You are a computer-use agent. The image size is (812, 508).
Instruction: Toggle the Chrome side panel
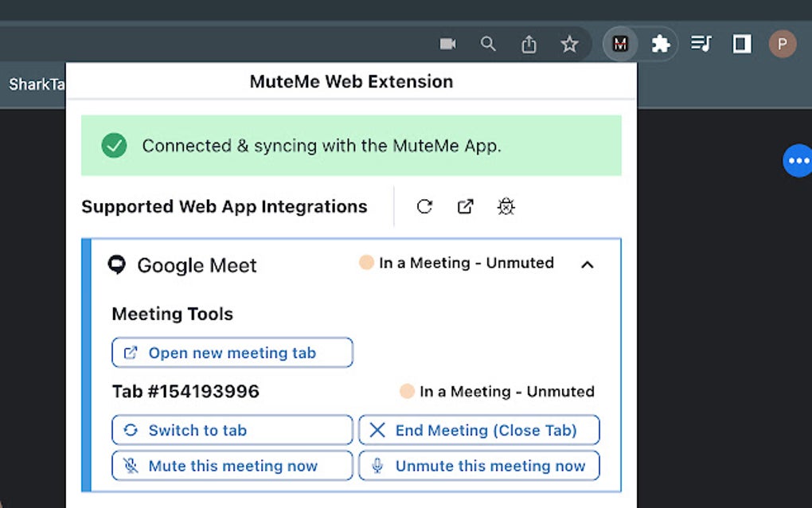point(741,44)
